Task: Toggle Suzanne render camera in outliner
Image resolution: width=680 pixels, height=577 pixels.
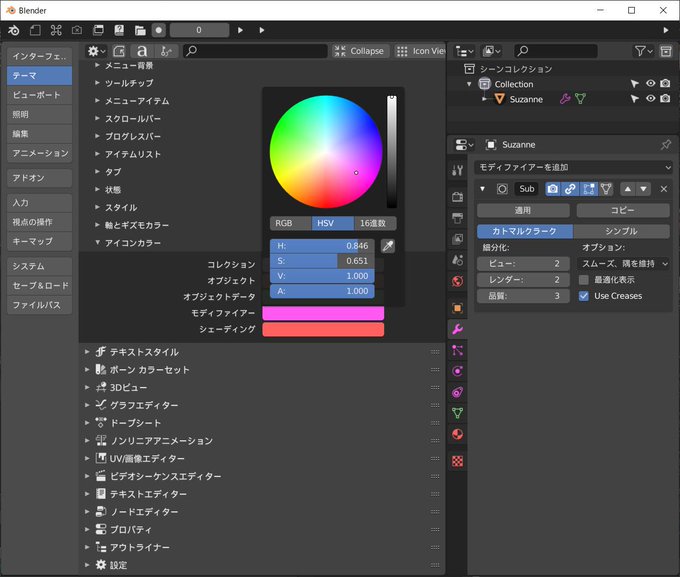Action: click(x=665, y=98)
